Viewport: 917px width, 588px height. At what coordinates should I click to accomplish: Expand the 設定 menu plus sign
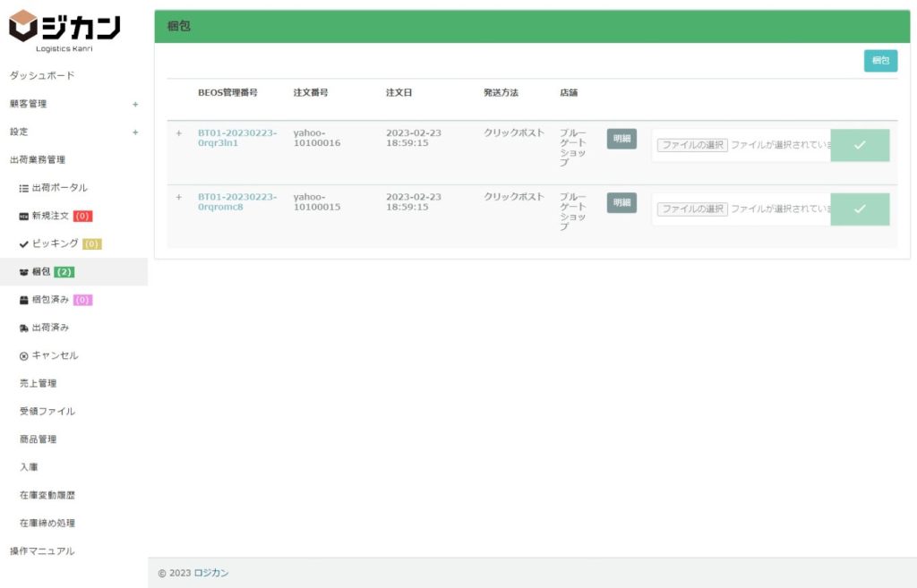point(135,132)
